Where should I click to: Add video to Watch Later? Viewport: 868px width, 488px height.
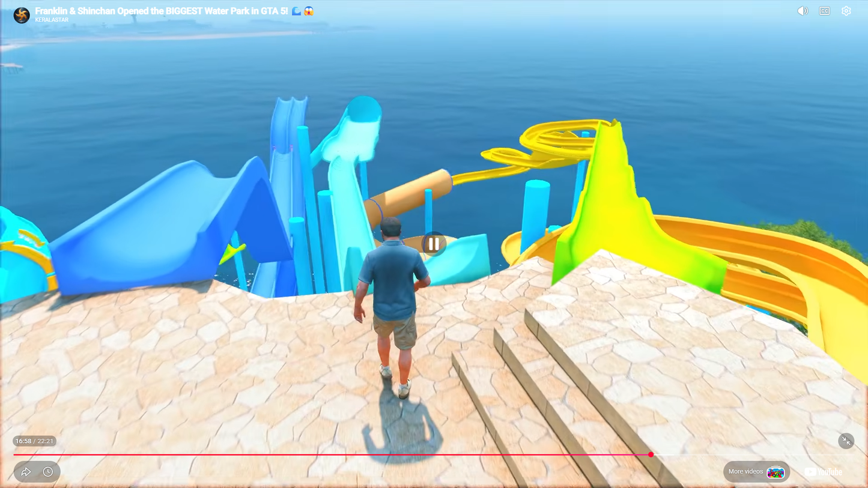pyautogui.click(x=48, y=472)
